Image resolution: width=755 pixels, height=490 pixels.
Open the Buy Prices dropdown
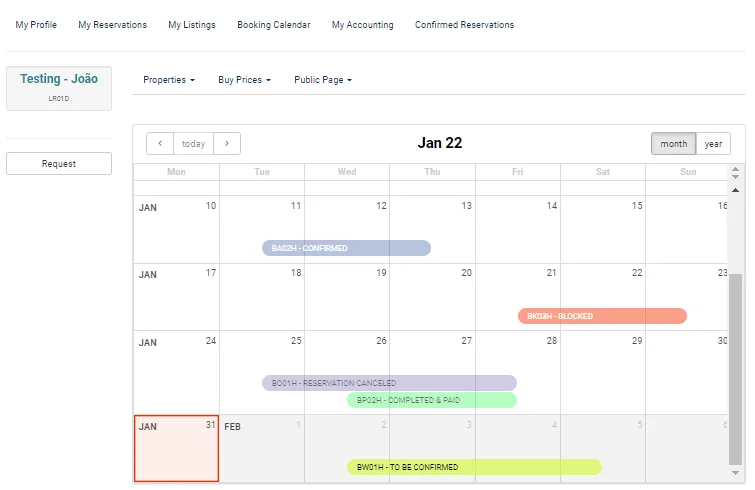(245, 80)
